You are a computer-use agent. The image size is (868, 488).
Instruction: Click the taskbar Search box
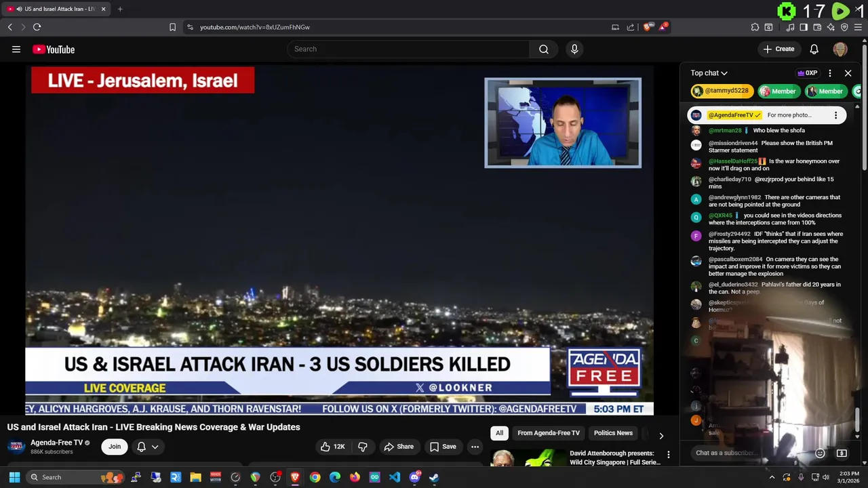[75, 477]
